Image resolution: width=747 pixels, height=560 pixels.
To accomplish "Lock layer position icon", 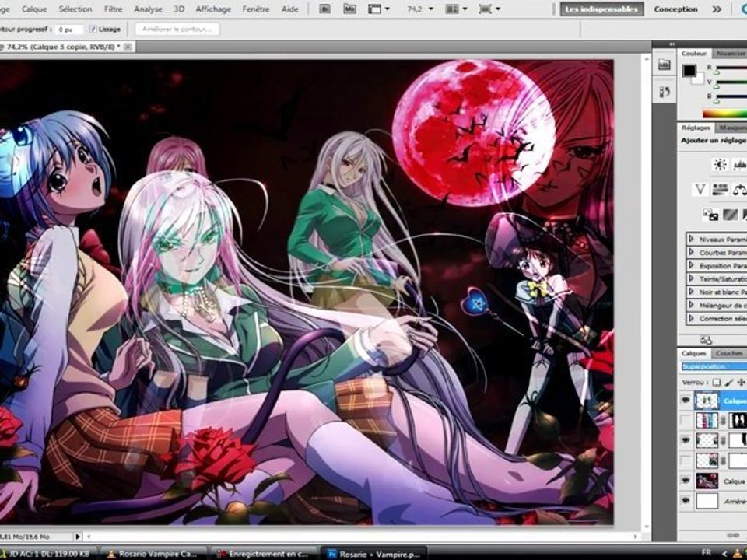I will [742, 383].
